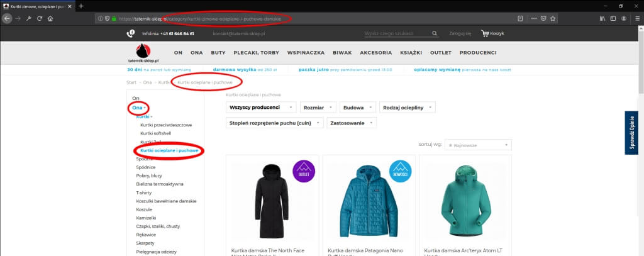Select On in sidebar categories

(x=136, y=98)
